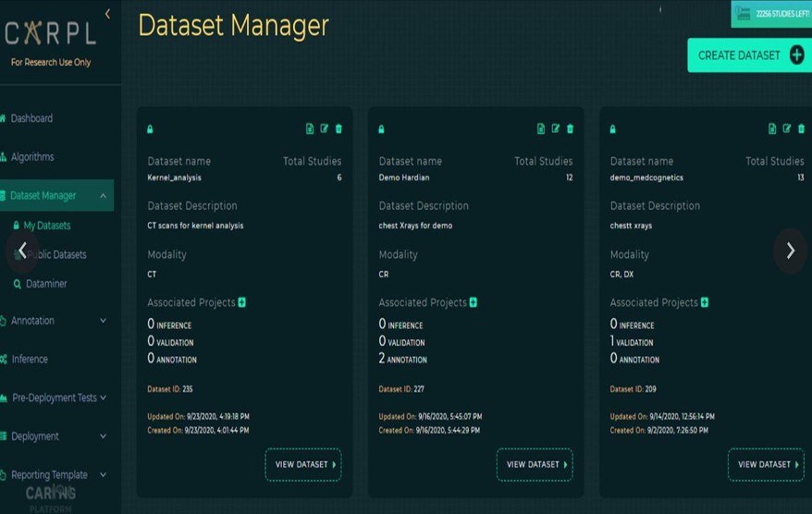Open document icon on Kernel_analysis card
The height and width of the screenshot is (514, 812).
point(310,128)
